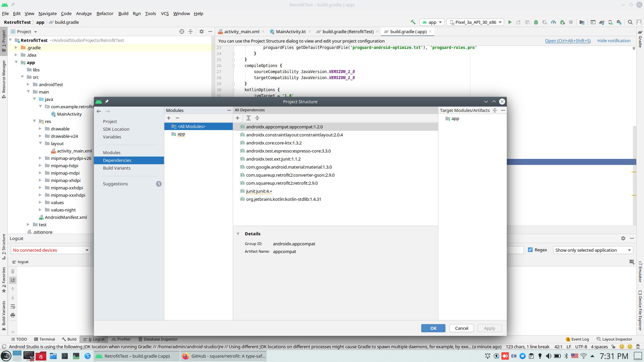Expand the drawable folder in tree

click(x=40, y=129)
